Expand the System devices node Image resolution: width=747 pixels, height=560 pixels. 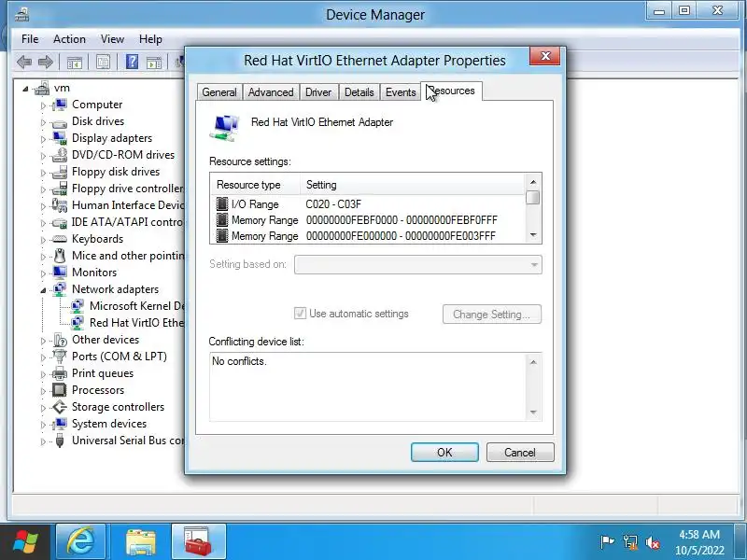[x=43, y=425]
